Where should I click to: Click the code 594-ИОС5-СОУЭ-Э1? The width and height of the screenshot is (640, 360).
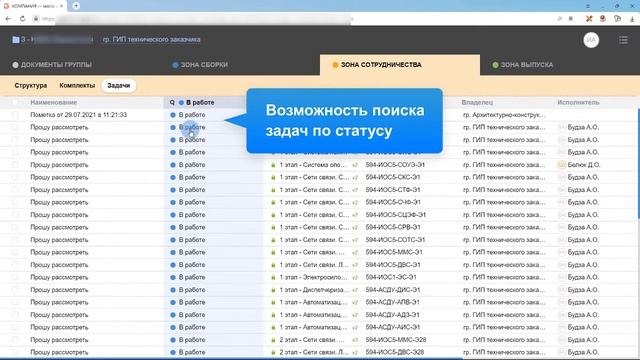click(x=395, y=165)
